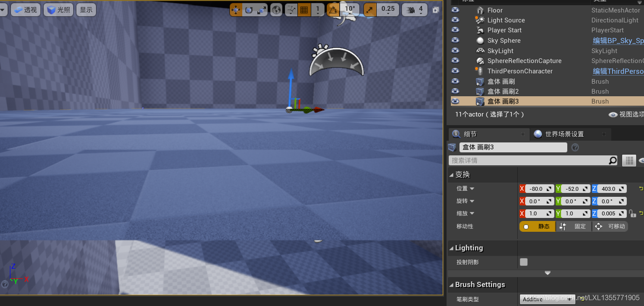This screenshot has width=644, height=306.
Task: Open 笔刷类型 Additive brush type dropdown
Action: coord(547,299)
